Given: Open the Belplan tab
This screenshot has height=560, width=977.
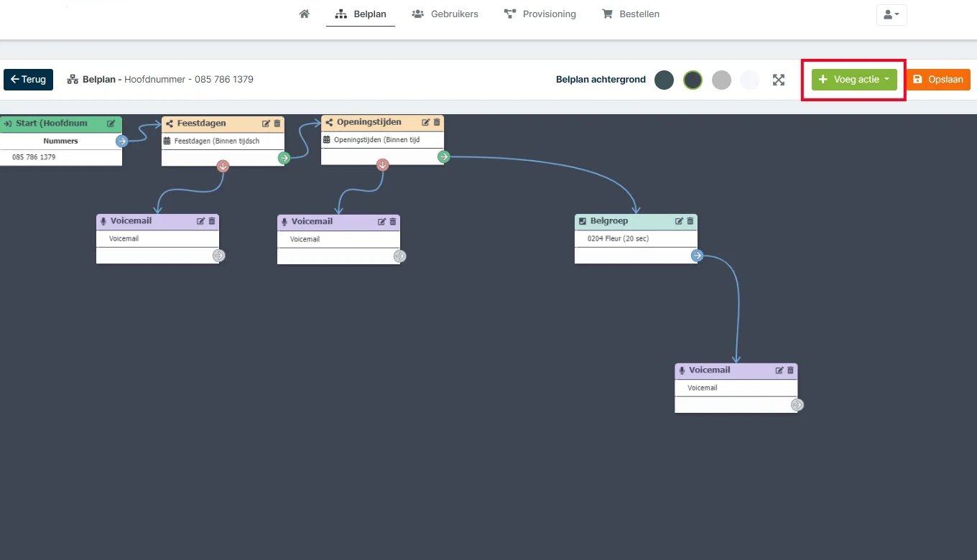Looking at the screenshot, I should pos(360,14).
